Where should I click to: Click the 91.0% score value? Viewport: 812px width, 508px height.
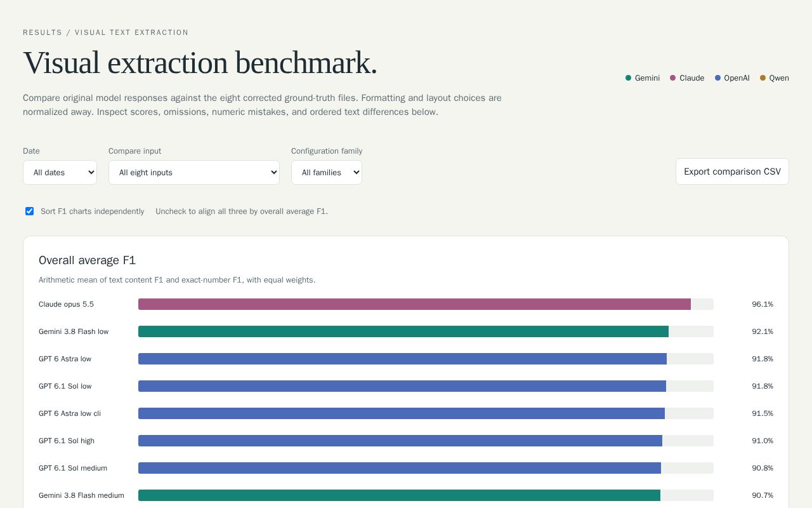[763, 441]
